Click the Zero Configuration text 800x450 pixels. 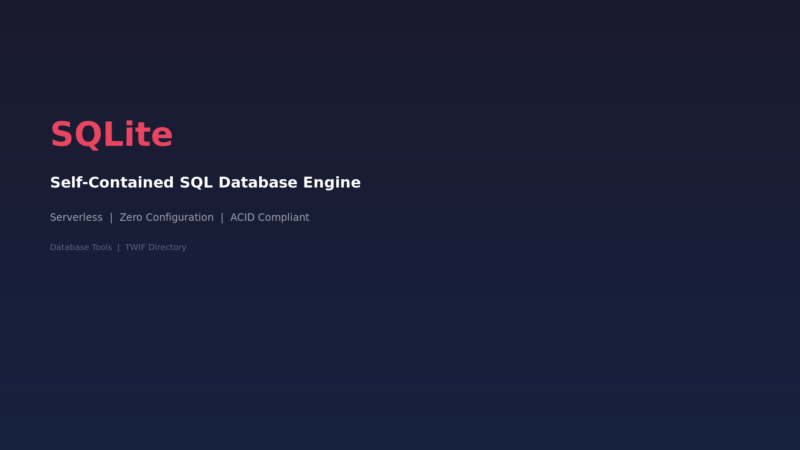(x=166, y=217)
